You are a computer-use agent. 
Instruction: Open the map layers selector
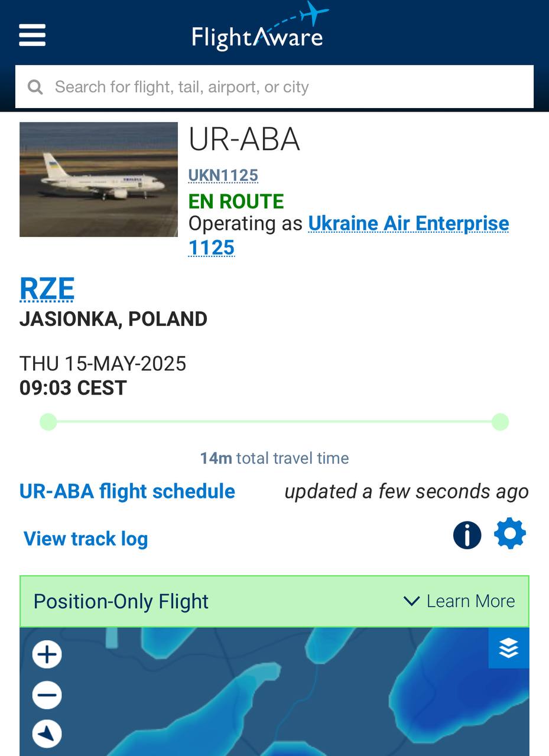click(508, 649)
